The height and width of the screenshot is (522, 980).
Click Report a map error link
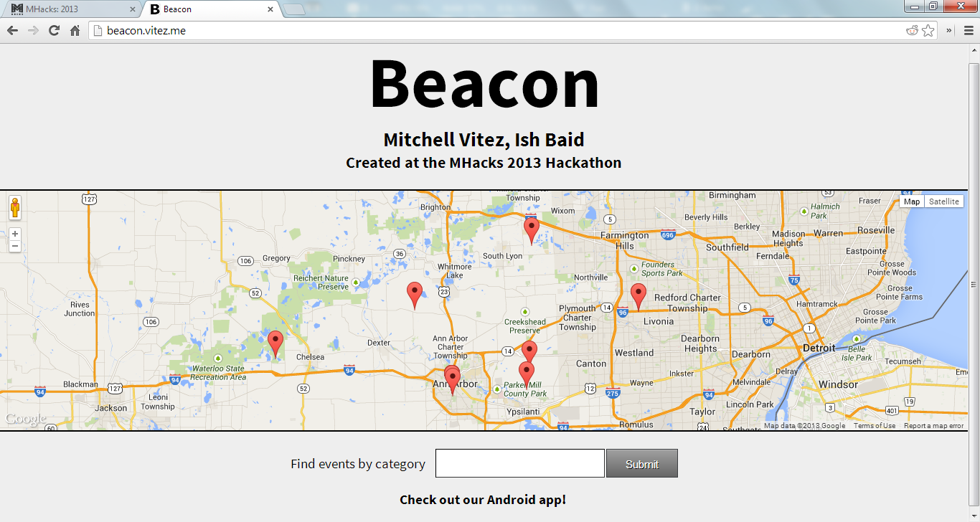tap(934, 426)
